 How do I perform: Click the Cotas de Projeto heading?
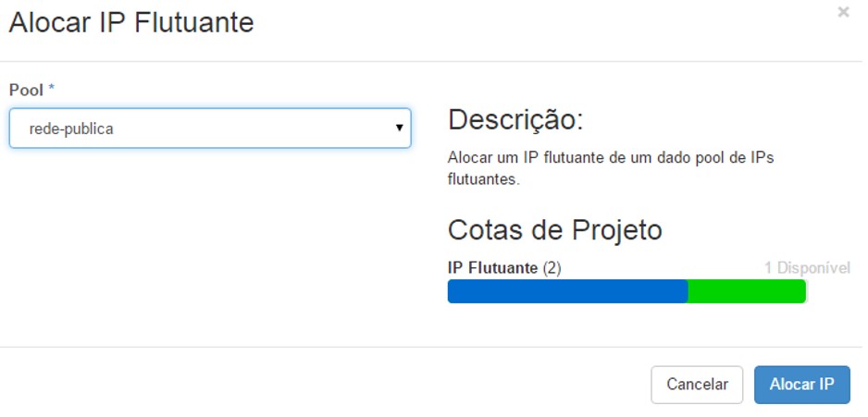coord(554,229)
